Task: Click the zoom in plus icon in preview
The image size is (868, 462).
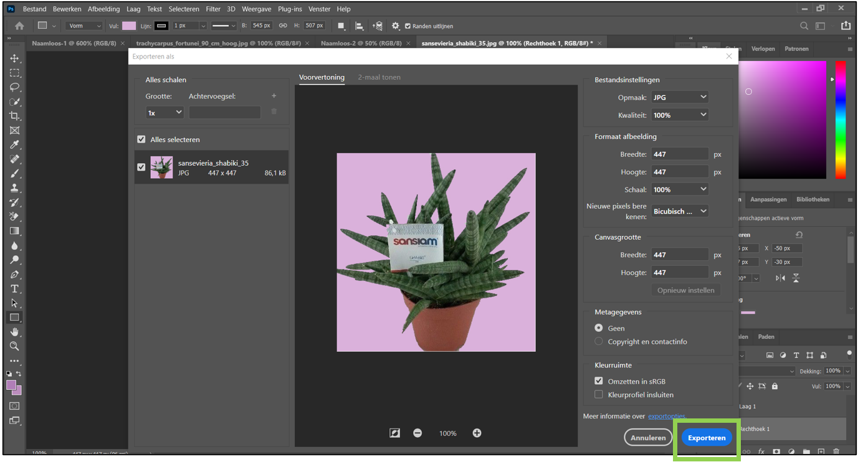Action: (477, 433)
